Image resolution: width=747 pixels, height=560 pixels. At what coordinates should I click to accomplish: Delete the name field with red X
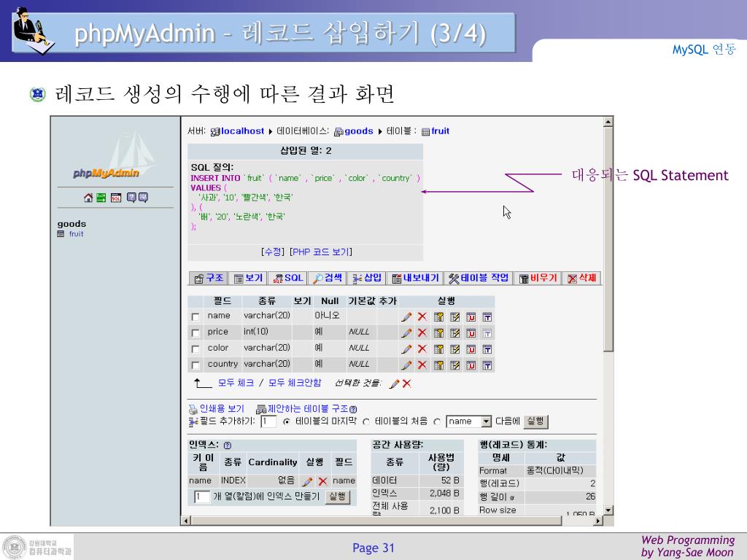point(422,316)
